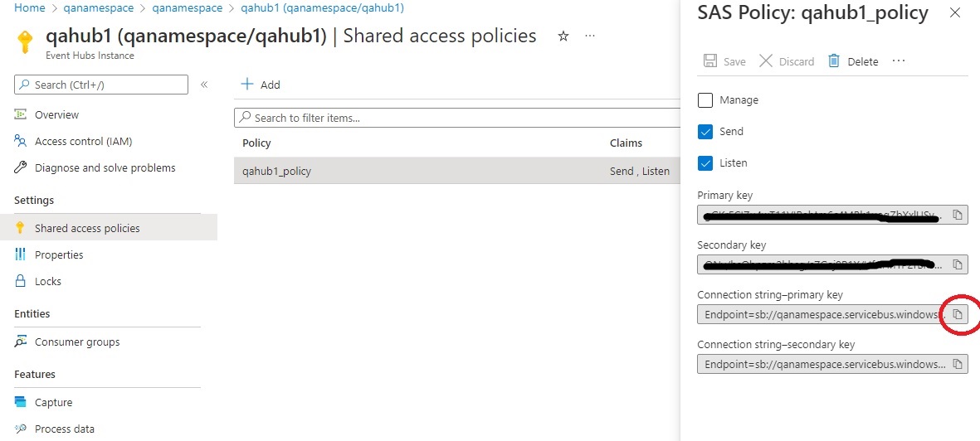The width and height of the screenshot is (980, 441).
Task: Collapse the left navigation menu
Action: click(204, 85)
